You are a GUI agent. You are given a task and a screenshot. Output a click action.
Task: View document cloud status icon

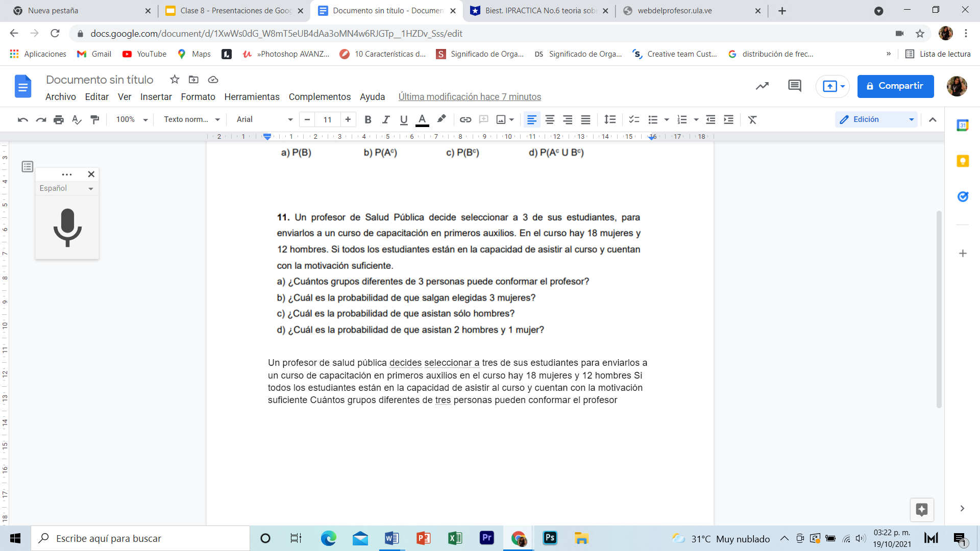(x=213, y=79)
